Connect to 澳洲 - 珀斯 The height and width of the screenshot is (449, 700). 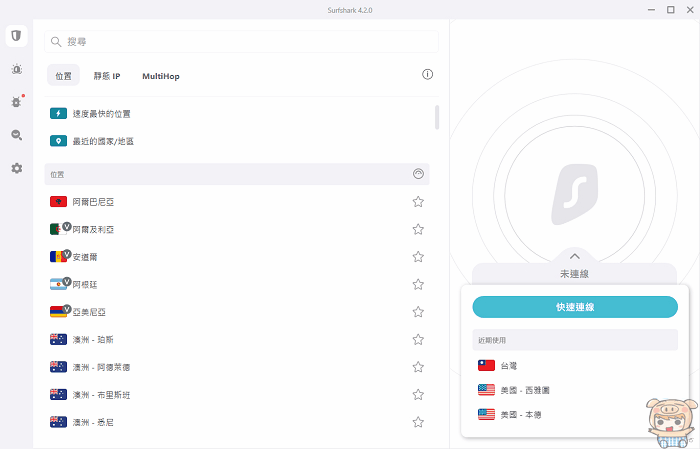pyautogui.click(x=237, y=340)
